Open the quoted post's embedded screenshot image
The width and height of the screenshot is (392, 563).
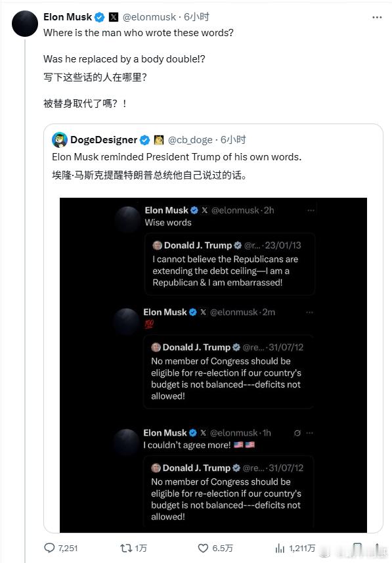213,365
